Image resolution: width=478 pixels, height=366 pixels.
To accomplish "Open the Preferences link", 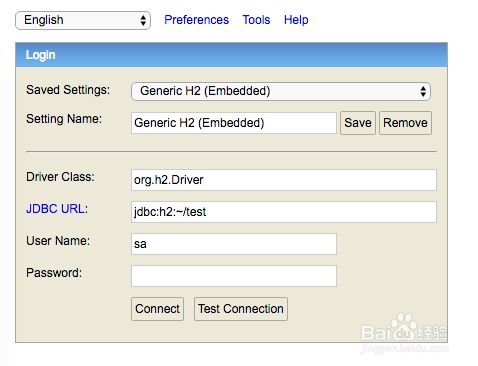I will (196, 20).
